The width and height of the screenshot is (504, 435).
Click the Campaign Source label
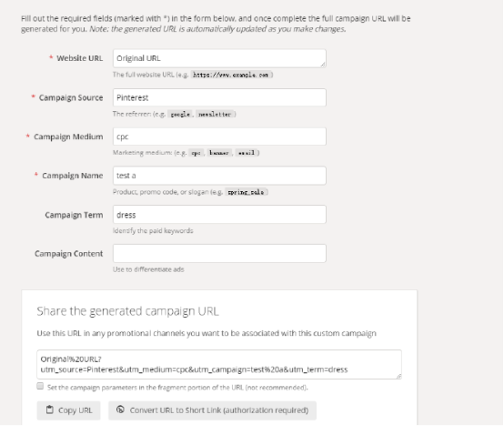tap(71, 97)
